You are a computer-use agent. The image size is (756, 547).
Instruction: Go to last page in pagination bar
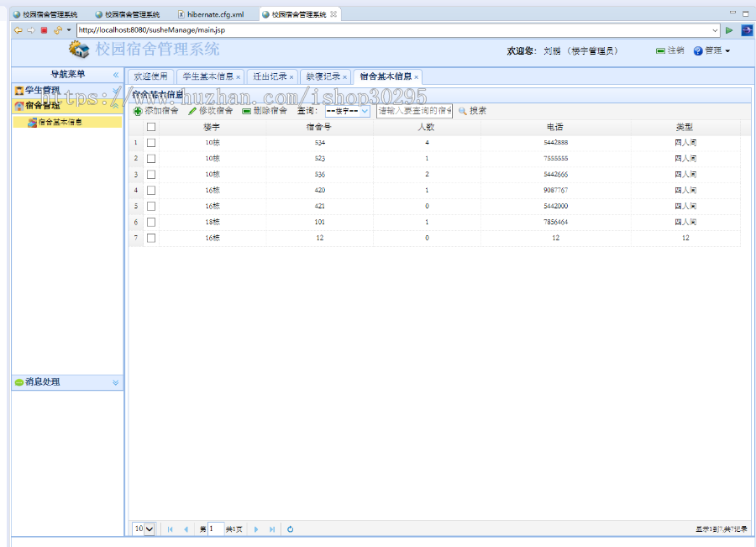tap(272, 529)
